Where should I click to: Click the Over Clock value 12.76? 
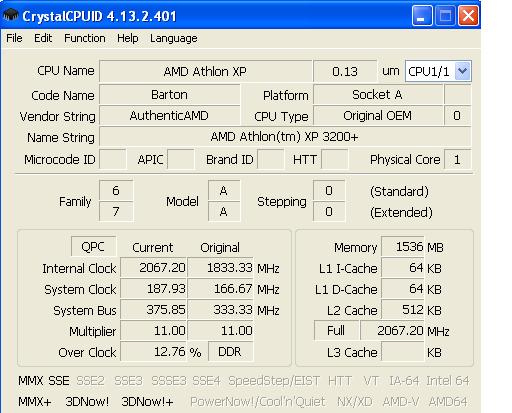coord(154,352)
